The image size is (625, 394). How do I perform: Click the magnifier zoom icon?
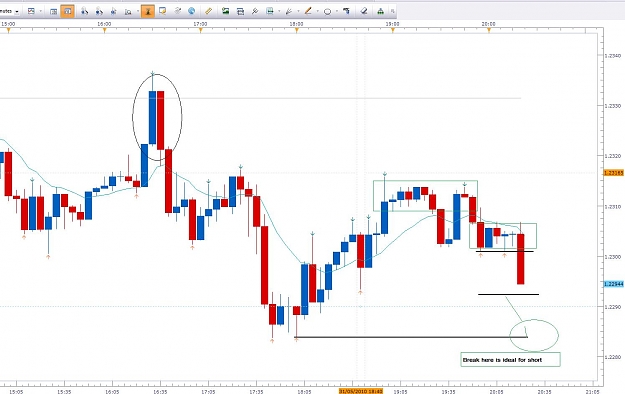coord(128,12)
